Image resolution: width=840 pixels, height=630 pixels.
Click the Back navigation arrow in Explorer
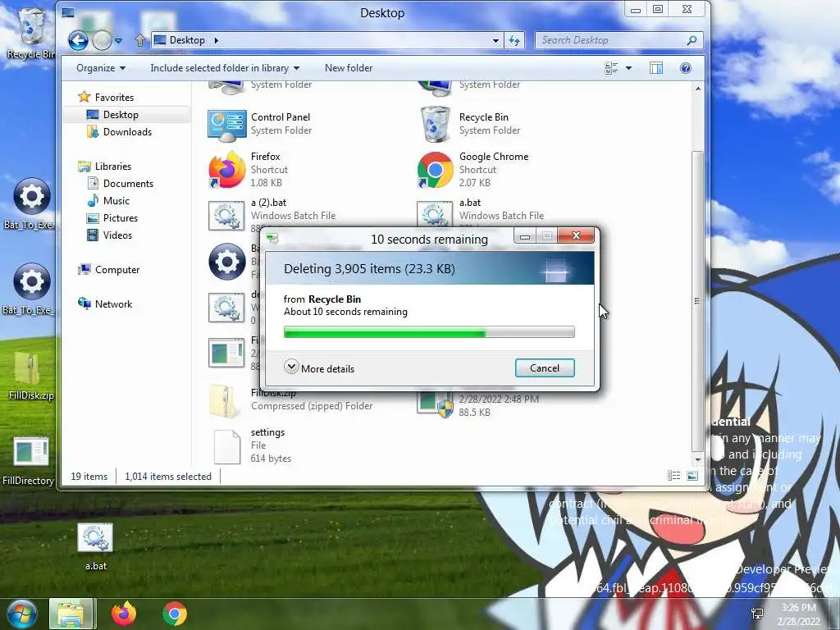pos(78,40)
